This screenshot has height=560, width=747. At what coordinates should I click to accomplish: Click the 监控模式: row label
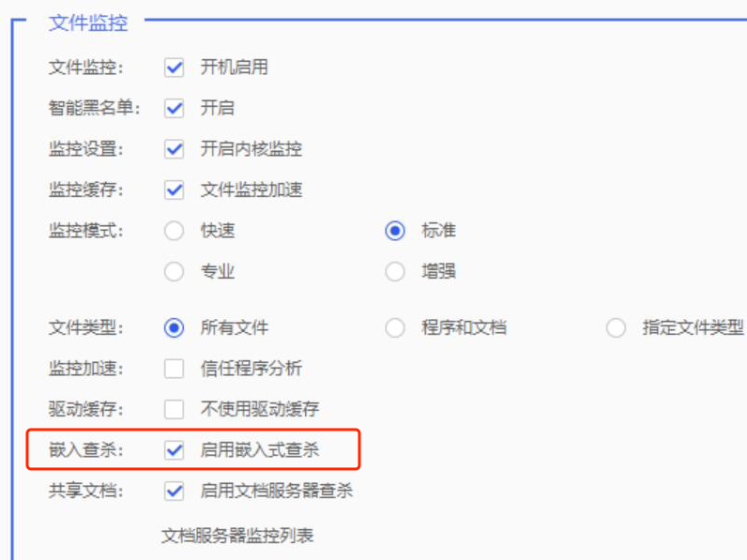click(x=85, y=231)
